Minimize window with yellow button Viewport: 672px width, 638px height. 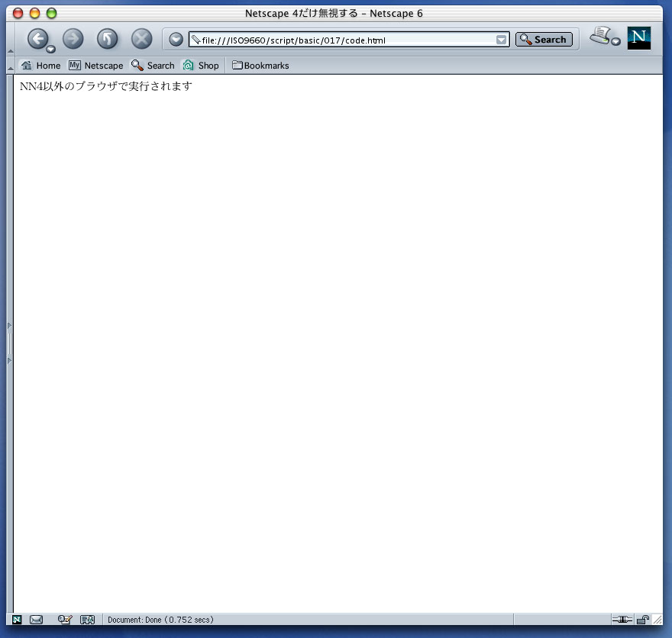pyautogui.click(x=34, y=13)
